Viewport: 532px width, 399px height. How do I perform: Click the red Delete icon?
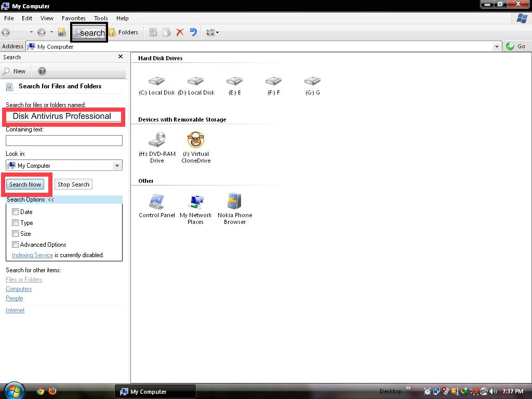coord(180,33)
